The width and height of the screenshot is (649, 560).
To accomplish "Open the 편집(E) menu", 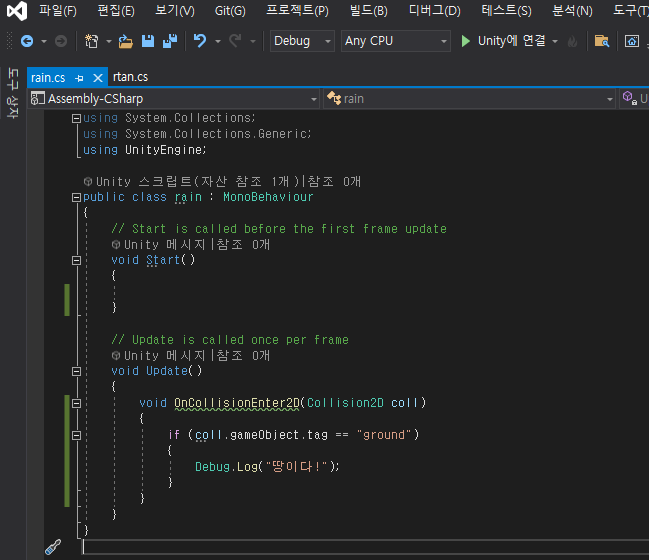I will (x=115, y=10).
